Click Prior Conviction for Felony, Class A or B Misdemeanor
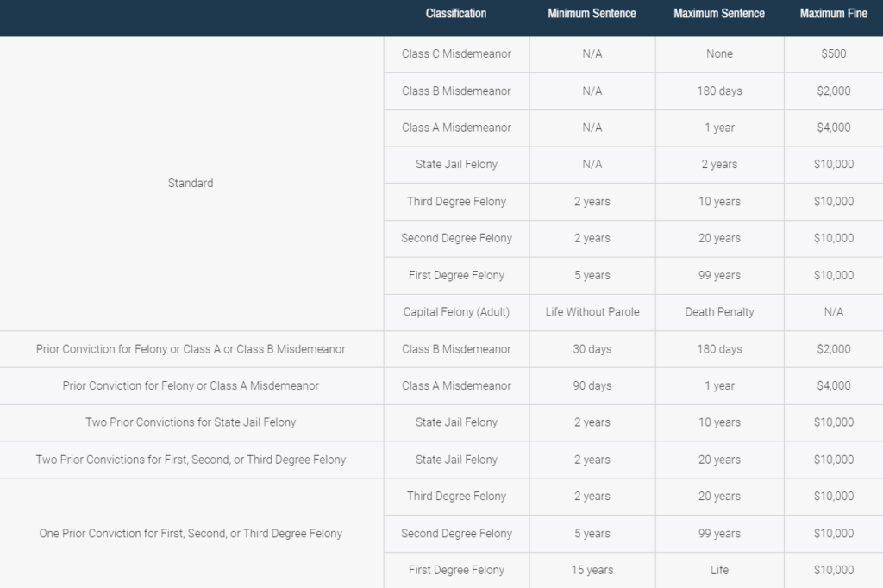The height and width of the screenshot is (588, 883). click(x=191, y=349)
